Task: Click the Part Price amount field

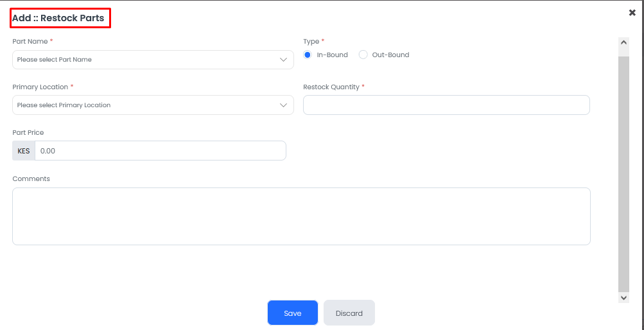Action: pyautogui.click(x=160, y=151)
